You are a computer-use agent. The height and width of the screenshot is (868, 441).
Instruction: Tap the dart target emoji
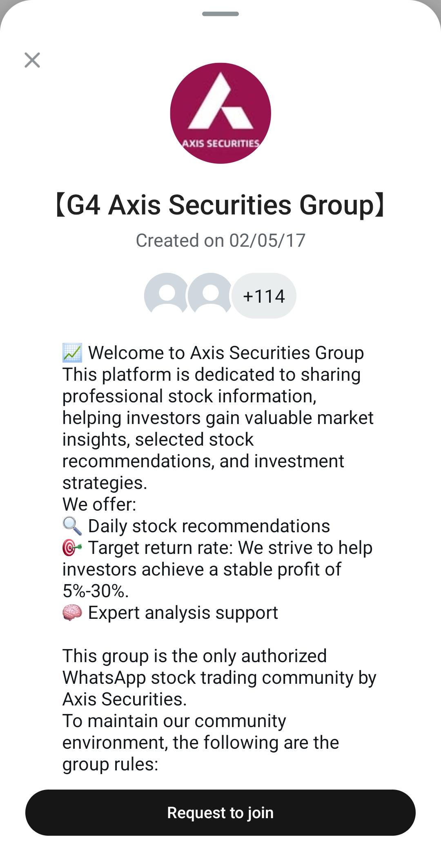(72, 548)
